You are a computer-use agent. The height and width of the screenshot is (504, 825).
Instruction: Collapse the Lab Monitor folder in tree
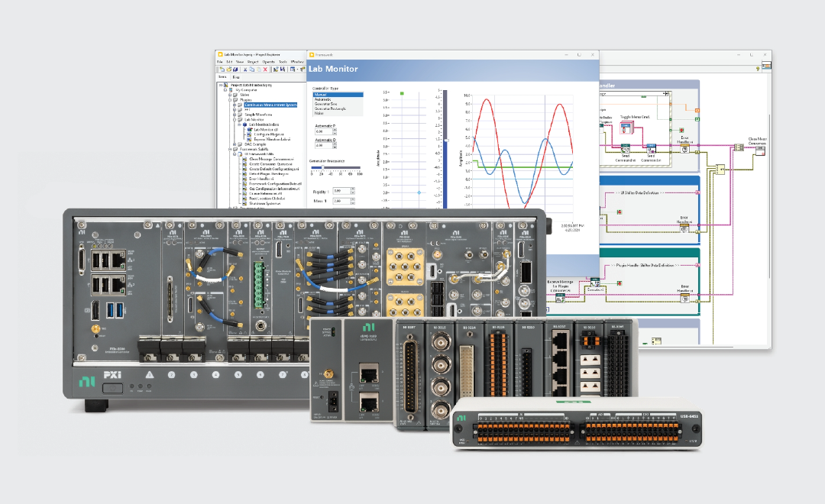point(235,119)
